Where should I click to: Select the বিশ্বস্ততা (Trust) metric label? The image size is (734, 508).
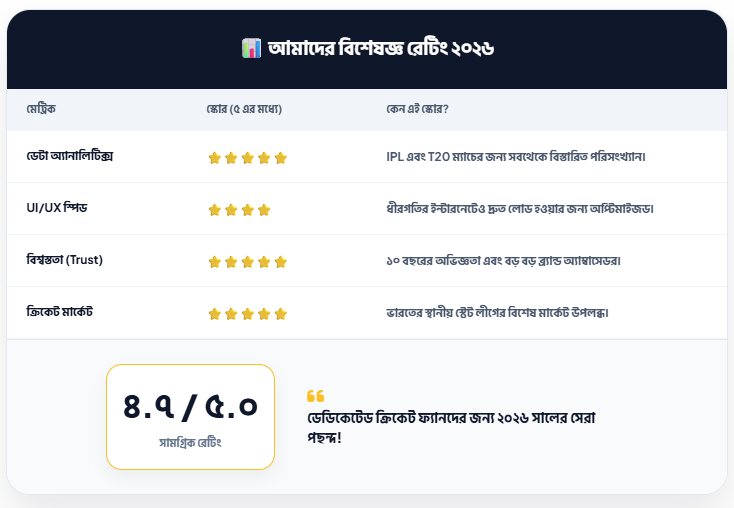(x=65, y=261)
